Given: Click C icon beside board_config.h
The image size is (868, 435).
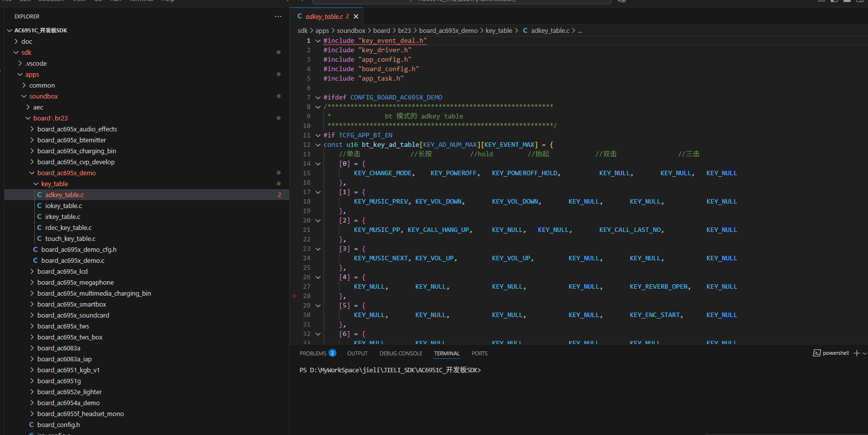Looking at the screenshot, I should coord(31,425).
